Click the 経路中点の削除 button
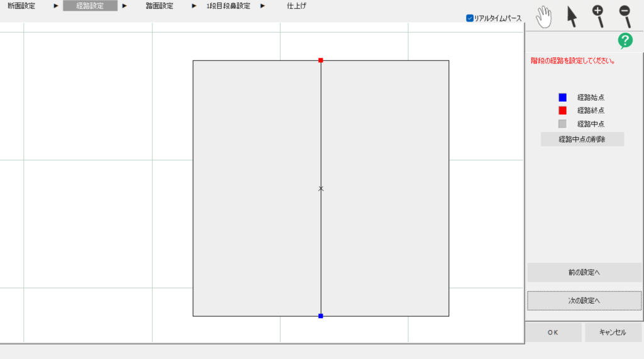Viewport: 644px width, 359px height. (x=582, y=140)
